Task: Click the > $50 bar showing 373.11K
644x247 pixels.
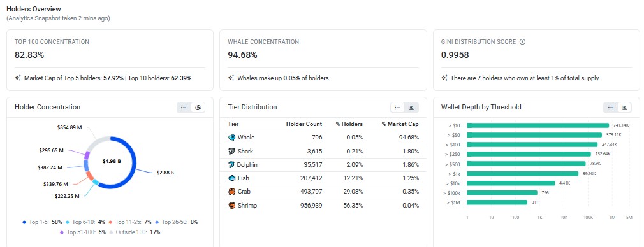Action: [534, 134]
